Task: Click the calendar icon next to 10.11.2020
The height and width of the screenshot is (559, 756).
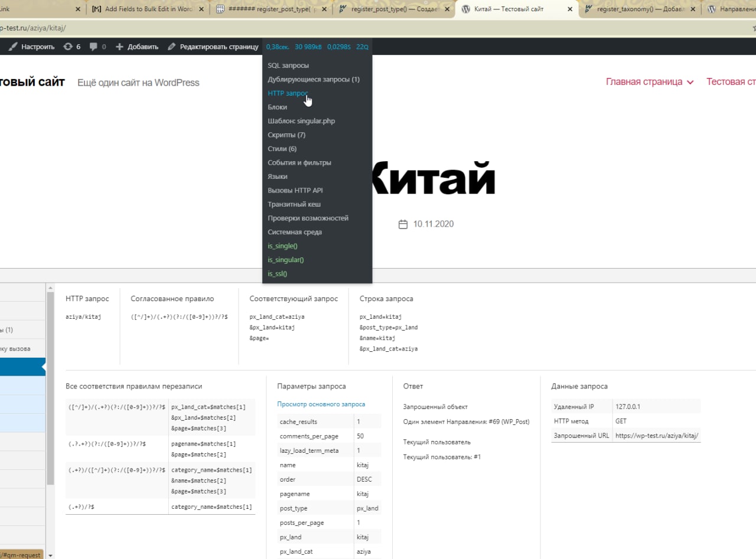Action: tap(403, 224)
